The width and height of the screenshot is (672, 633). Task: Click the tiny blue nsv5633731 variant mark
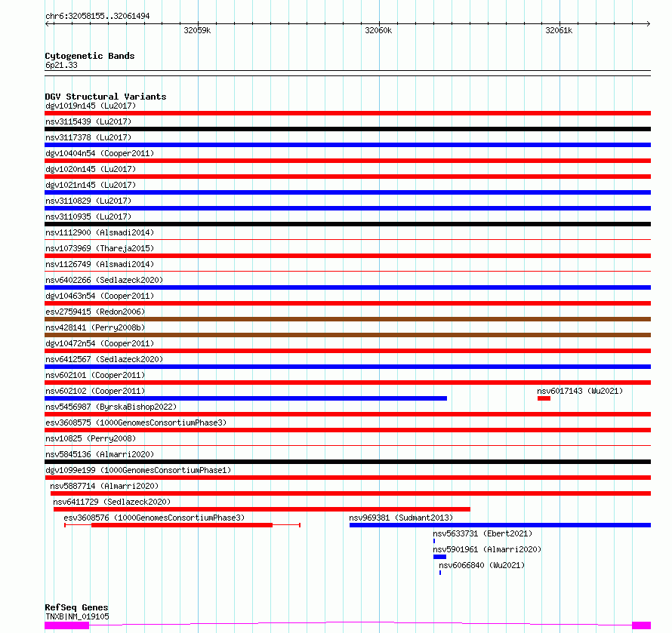434,542
